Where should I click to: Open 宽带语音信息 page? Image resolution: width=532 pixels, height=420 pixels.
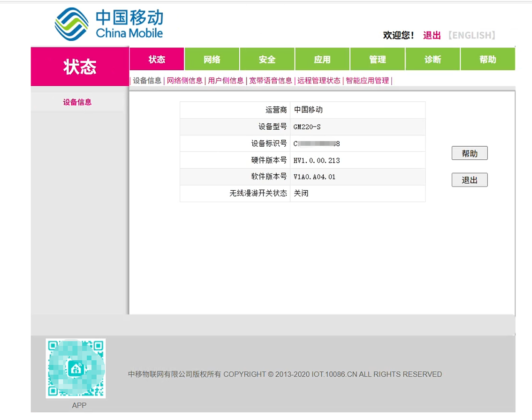coord(270,81)
